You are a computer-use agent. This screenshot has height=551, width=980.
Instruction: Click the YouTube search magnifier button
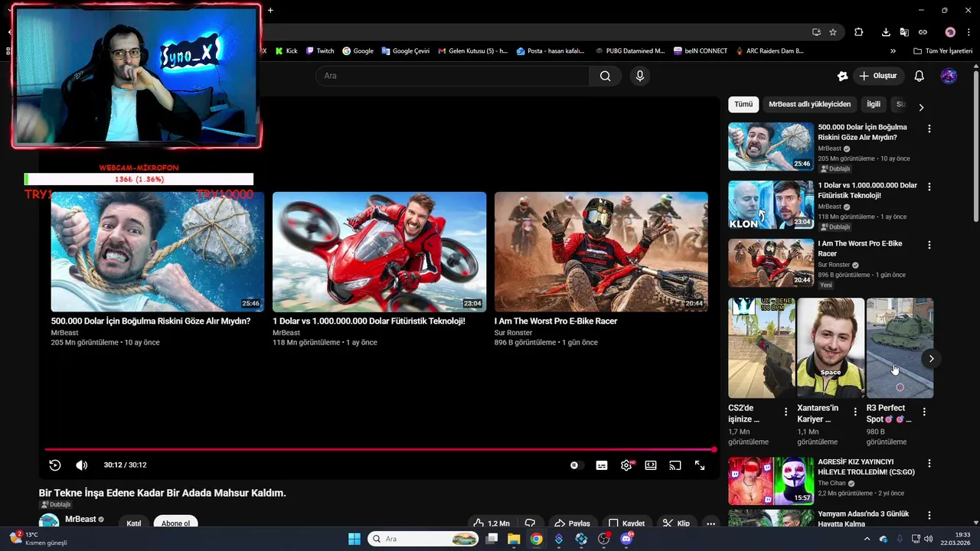coord(605,76)
